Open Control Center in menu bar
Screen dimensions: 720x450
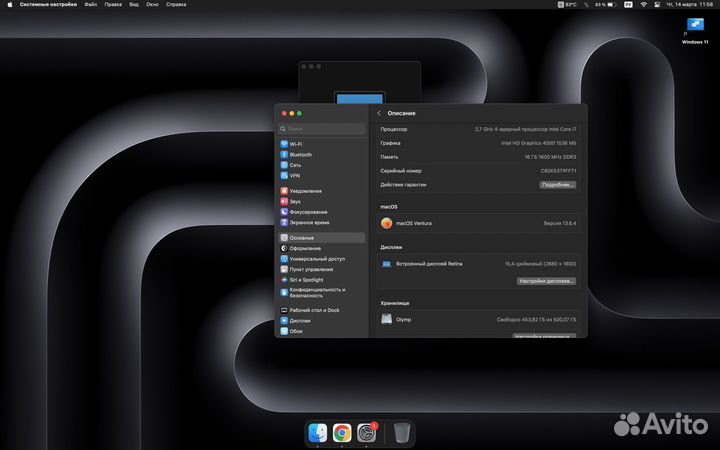coord(657,5)
